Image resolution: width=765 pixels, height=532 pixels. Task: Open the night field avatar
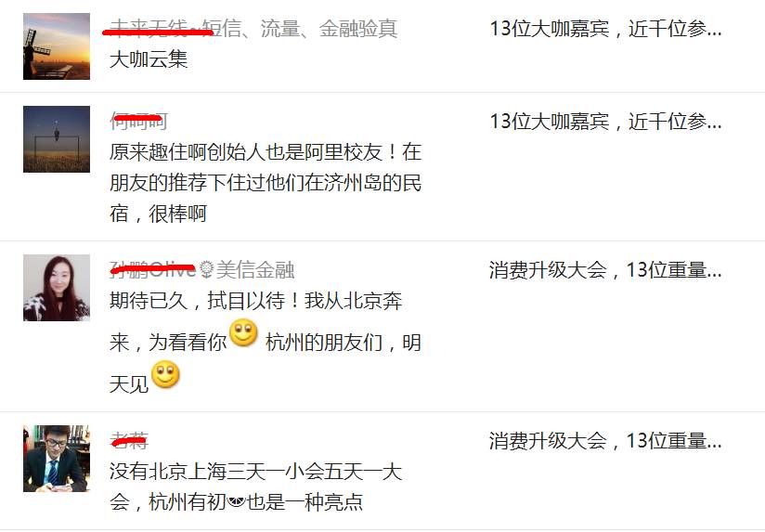[x=57, y=139]
